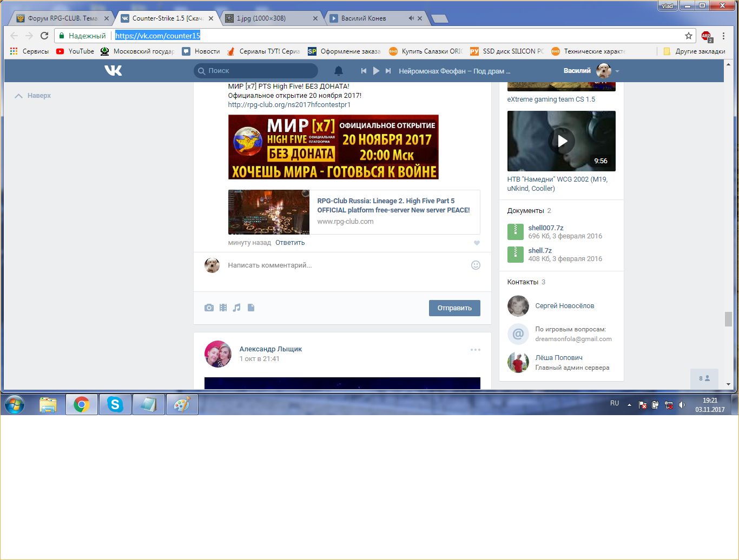Open the rpg-club.org contest link
Viewport: 739px width, 560px height.
(x=289, y=105)
